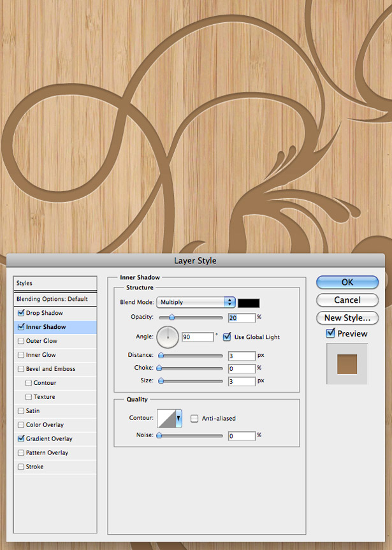The height and width of the screenshot is (550, 392).
Task: Check the Contour sub-option checkbox
Action: (x=29, y=382)
